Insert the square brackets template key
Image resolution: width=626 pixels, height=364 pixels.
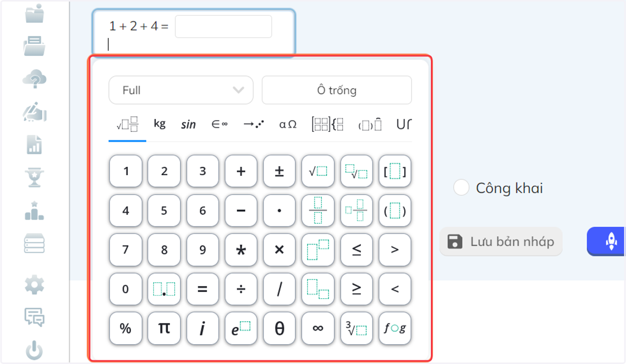pyautogui.click(x=395, y=171)
